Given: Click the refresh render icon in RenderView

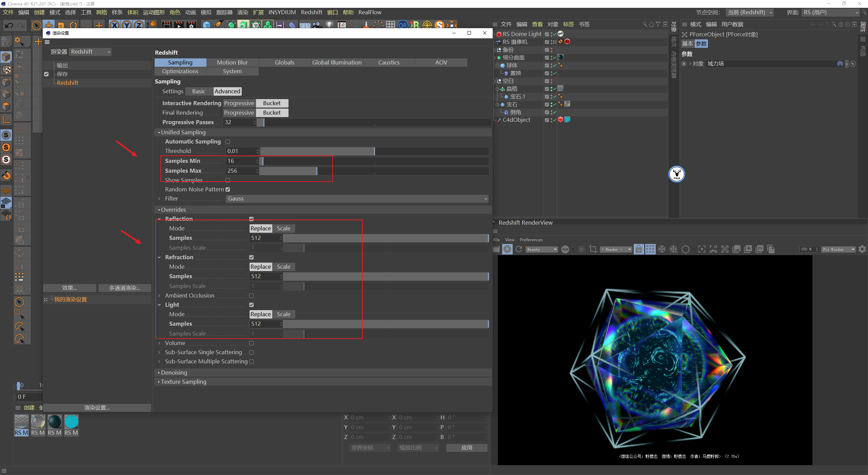Looking at the screenshot, I should [519, 249].
